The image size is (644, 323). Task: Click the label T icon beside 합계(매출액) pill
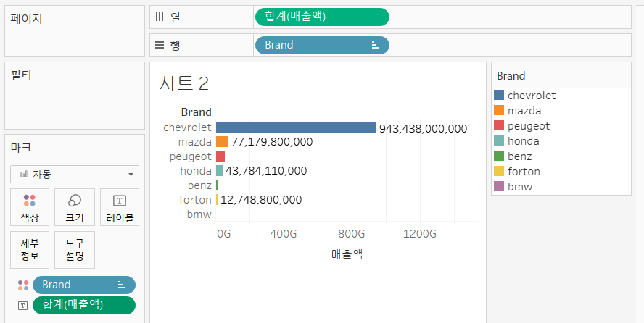[23, 306]
